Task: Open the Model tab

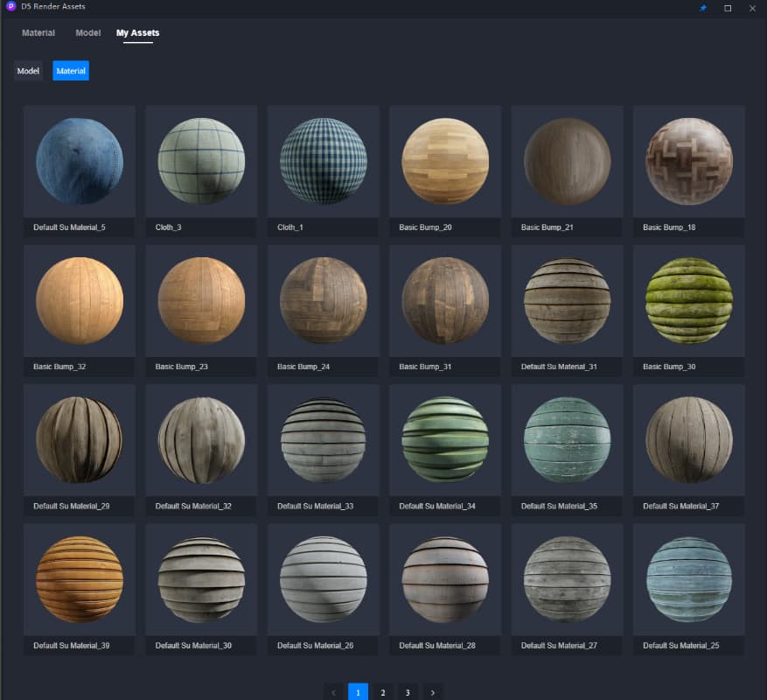Action: (88, 33)
